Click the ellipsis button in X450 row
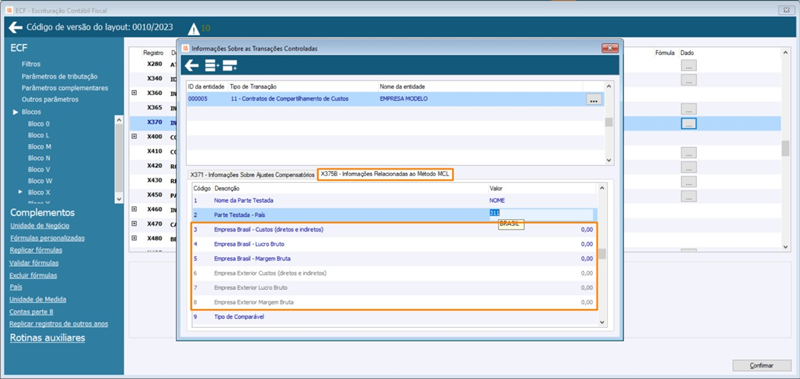 click(689, 196)
